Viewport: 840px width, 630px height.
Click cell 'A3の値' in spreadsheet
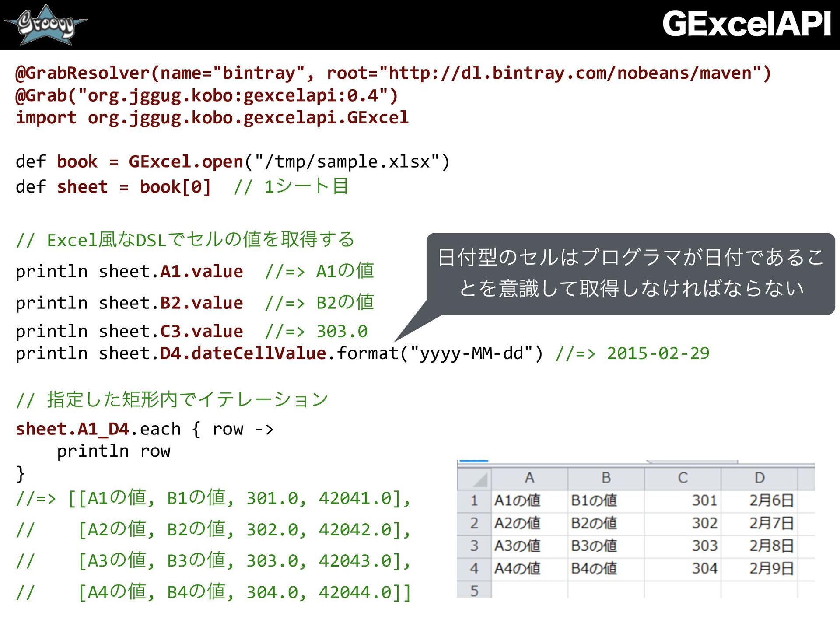coord(529,546)
